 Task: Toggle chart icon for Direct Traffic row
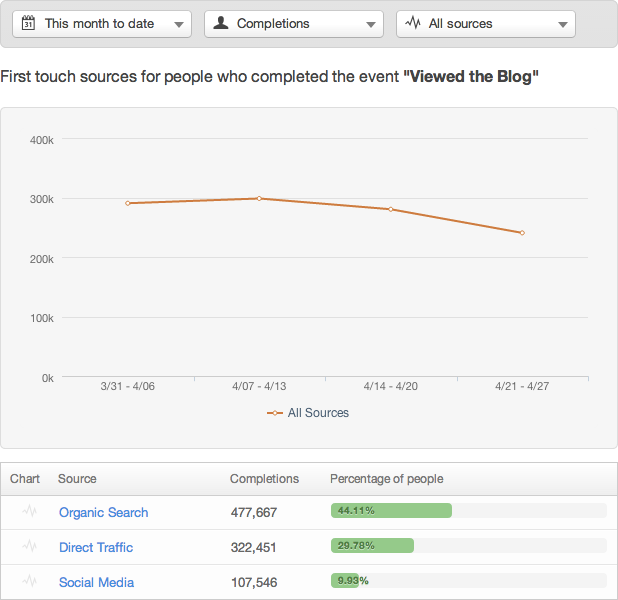click(30, 547)
